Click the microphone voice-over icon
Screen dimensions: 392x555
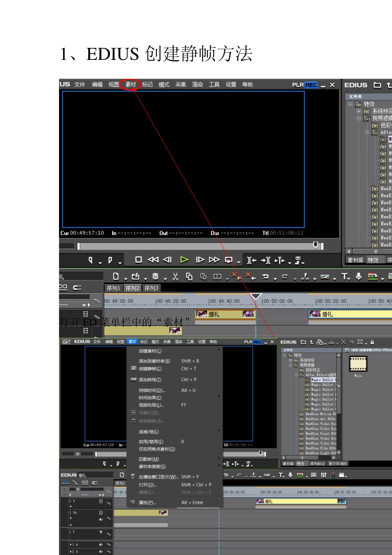359,277
